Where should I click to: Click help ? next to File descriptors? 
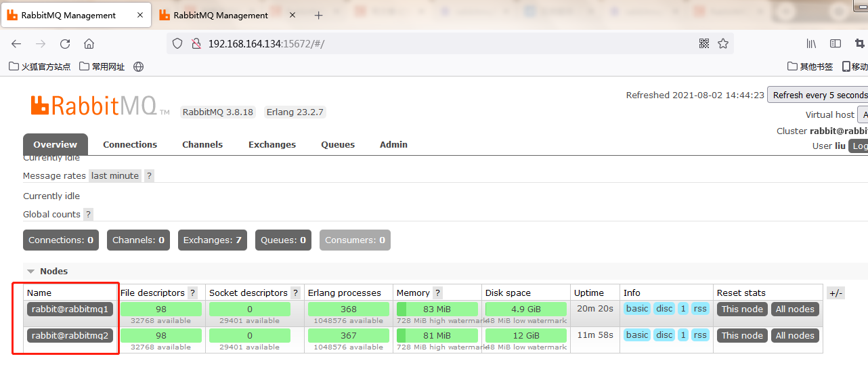pos(192,293)
